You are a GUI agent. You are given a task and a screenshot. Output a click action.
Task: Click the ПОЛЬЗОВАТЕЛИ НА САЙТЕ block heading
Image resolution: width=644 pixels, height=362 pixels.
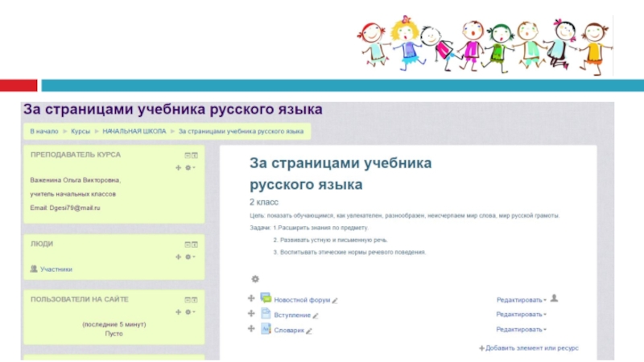[x=79, y=299]
